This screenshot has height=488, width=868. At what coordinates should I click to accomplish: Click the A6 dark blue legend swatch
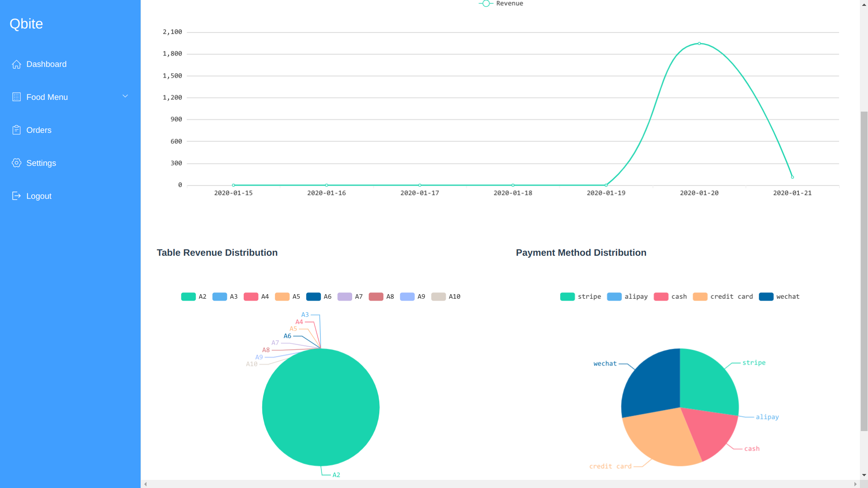(x=313, y=297)
